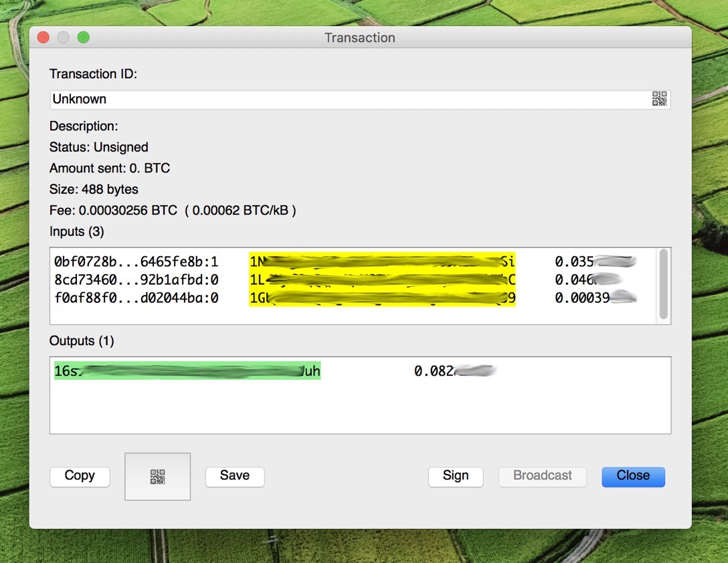Click the Transaction ID field showing Unknown

click(360, 100)
